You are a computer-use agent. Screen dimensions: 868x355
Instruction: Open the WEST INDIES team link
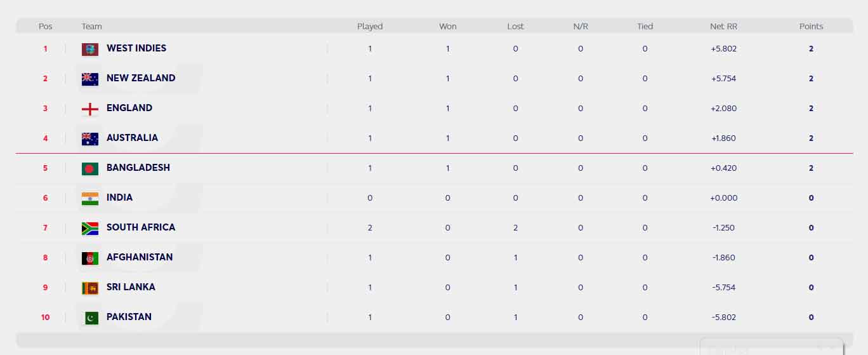tap(136, 48)
